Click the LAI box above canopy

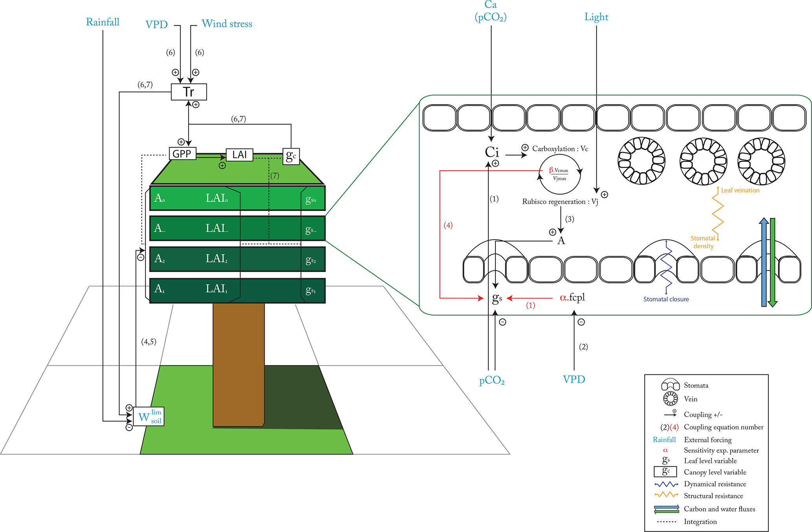point(239,155)
